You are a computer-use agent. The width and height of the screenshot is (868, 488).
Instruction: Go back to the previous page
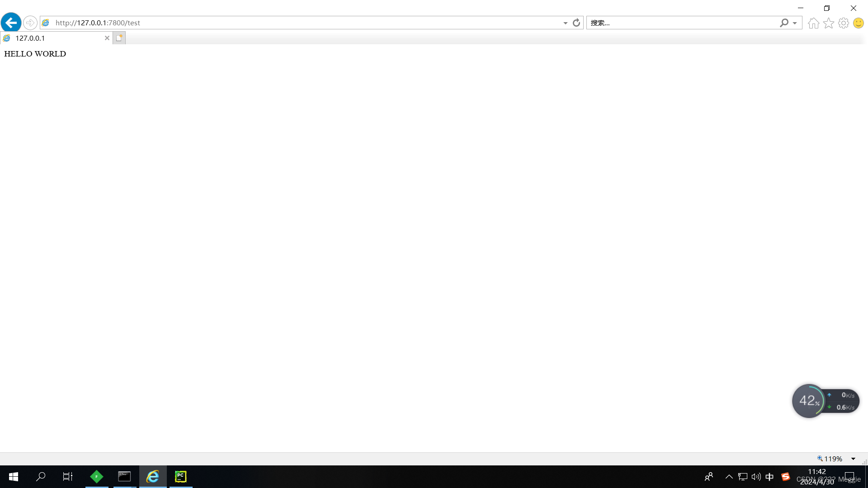(11, 23)
